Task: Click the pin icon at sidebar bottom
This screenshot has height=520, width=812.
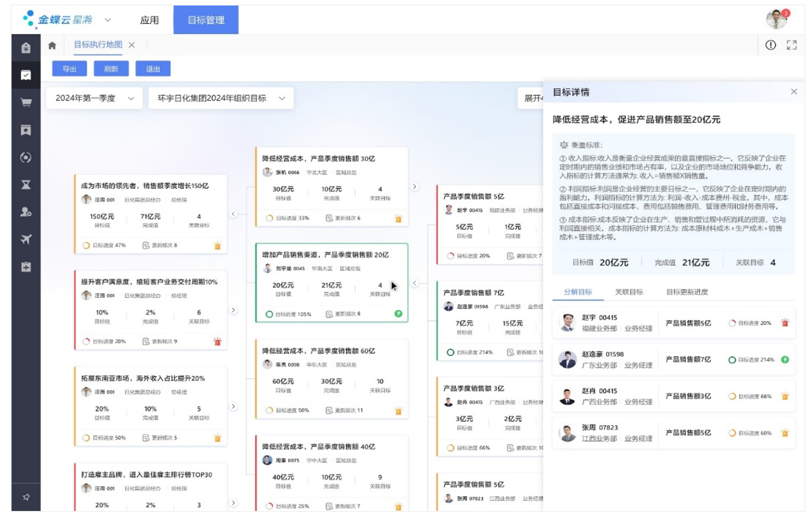Action: pos(26,497)
